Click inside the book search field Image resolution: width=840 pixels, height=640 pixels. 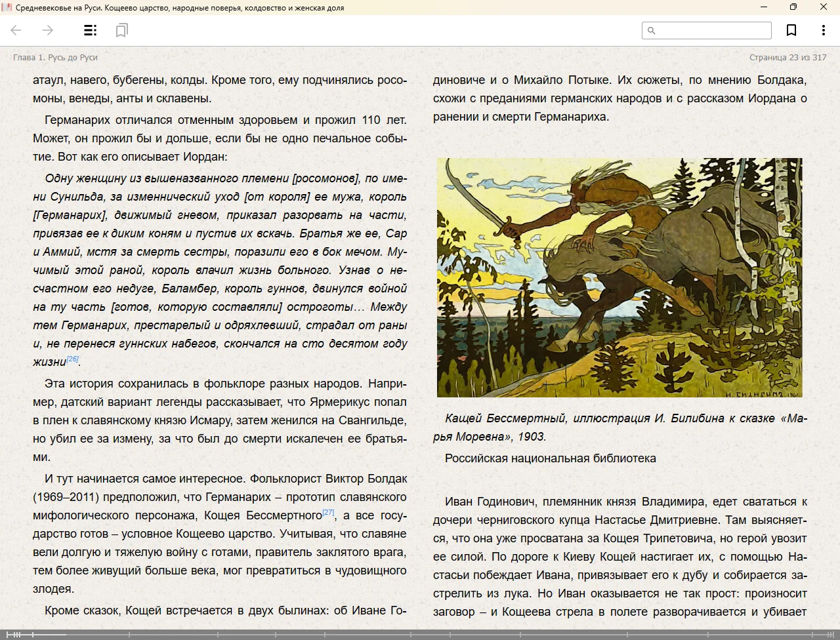(712, 31)
